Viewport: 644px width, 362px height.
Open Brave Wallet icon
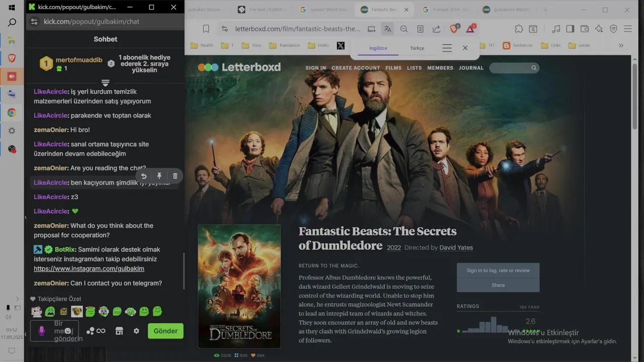coord(585,29)
